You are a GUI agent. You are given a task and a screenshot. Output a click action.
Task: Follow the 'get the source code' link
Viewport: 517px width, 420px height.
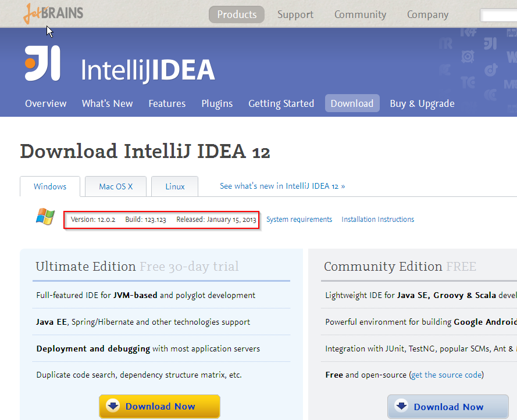(447, 375)
